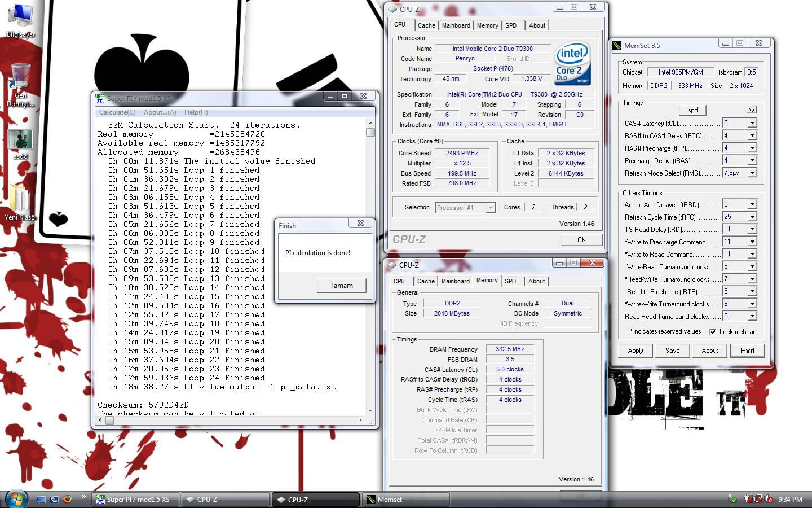The width and height of the screenshot is (812, 508).
Task: Click the Core Speed value 2493.9 MHz
Action: click(462, 153)
